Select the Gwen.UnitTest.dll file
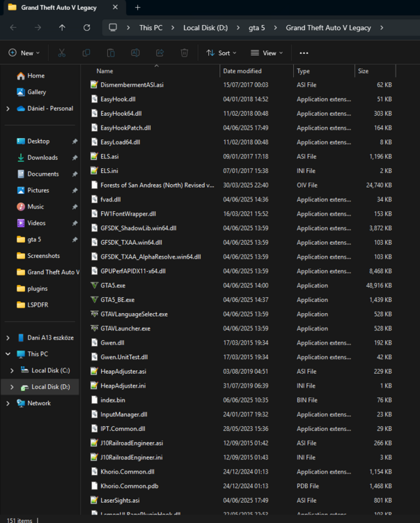The image size is (420, 523). click(124, 357)
